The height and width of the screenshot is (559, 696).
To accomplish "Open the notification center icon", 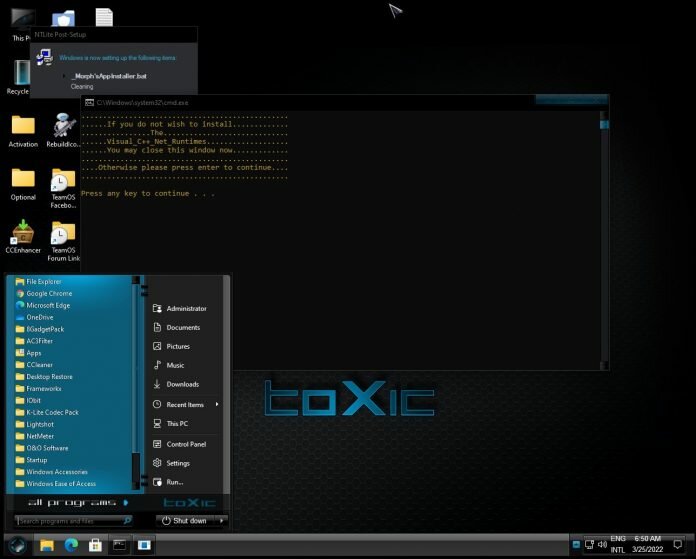I will pyautogui.click(x=678, y=544).
